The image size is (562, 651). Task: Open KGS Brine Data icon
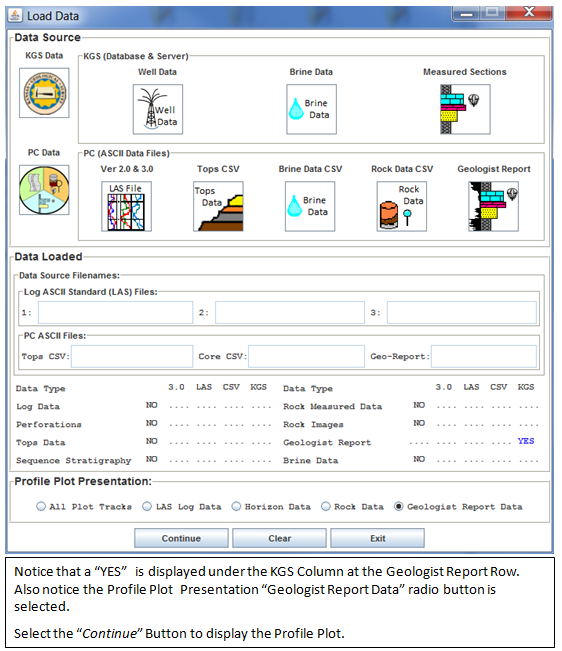click(311, 109)
